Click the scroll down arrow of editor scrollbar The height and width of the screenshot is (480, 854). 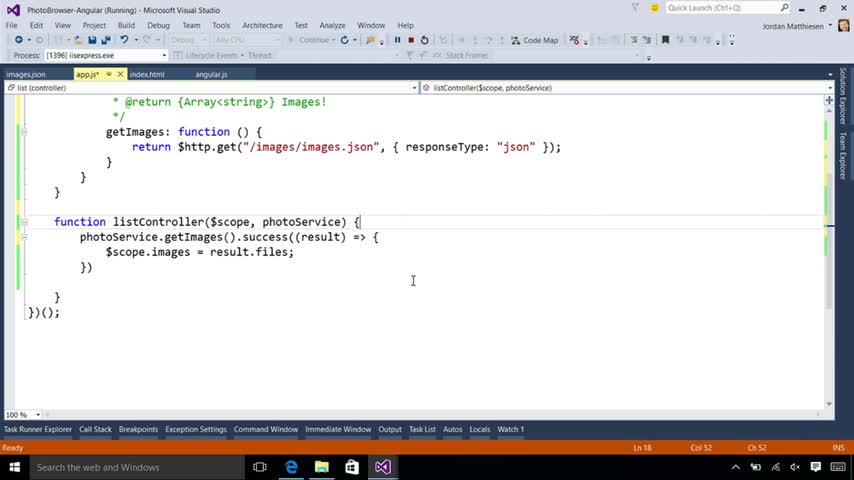pos(829,404)
